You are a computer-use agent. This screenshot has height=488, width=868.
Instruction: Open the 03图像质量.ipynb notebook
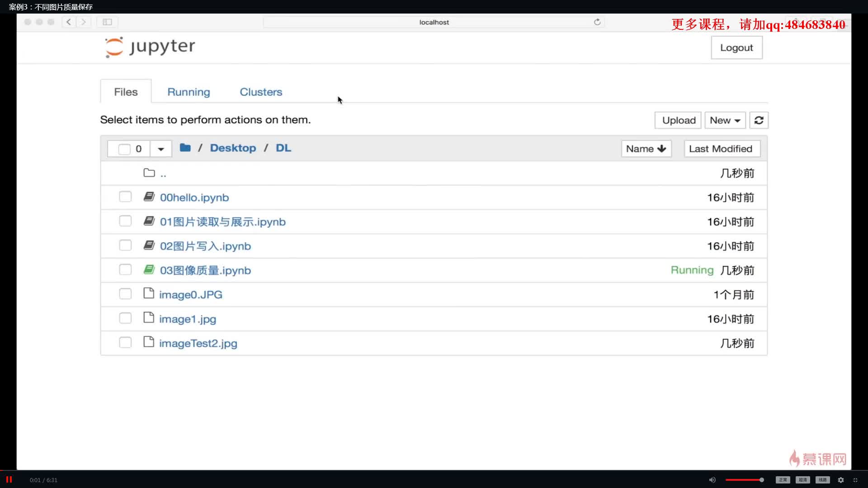(x=205, y=270)
